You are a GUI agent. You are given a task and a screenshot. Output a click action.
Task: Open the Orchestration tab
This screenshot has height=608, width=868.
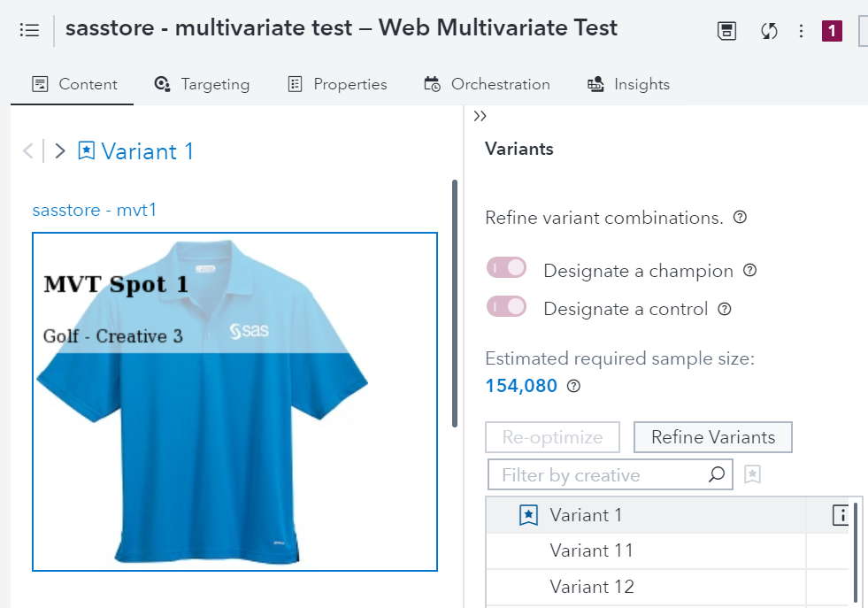click(487, 85)
